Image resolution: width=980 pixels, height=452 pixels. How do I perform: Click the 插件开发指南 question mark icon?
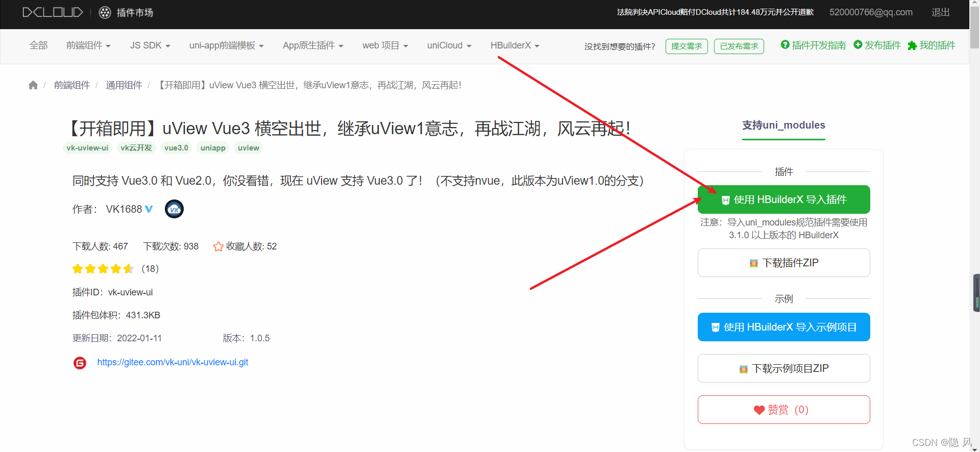[x=785, y=45]
